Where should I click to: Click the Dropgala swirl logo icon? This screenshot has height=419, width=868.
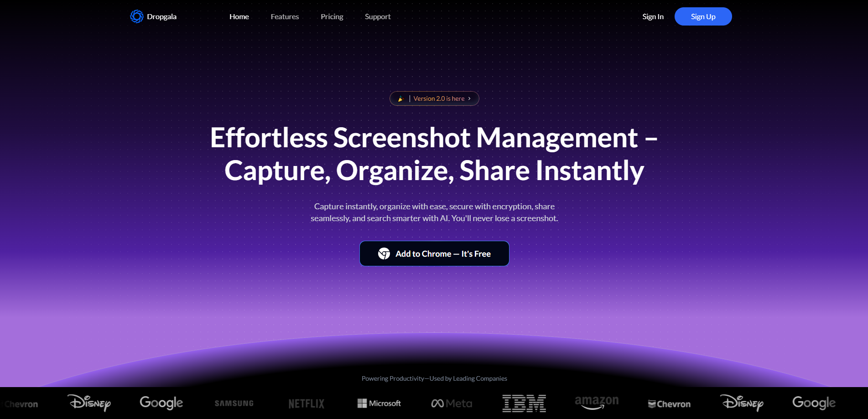(136, 16)
